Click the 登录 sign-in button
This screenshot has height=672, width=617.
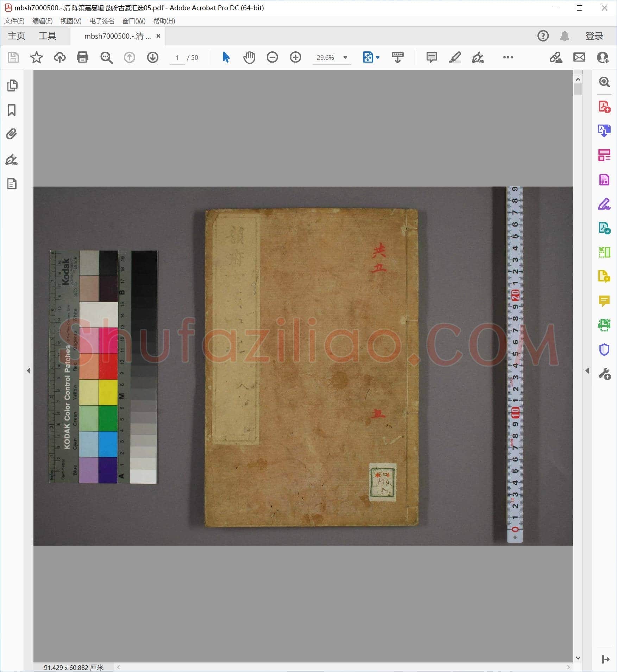coord(594,36)
